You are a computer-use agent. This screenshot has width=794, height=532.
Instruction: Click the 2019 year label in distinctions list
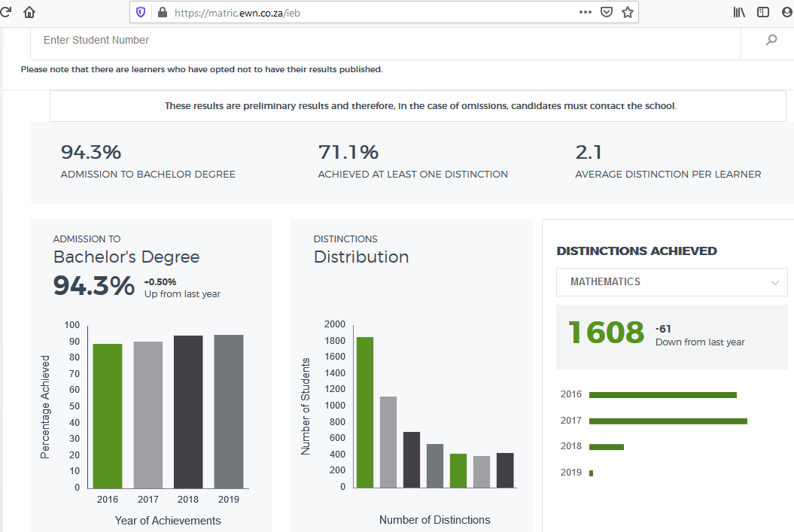pyautogui.click(x=570, y=473)
